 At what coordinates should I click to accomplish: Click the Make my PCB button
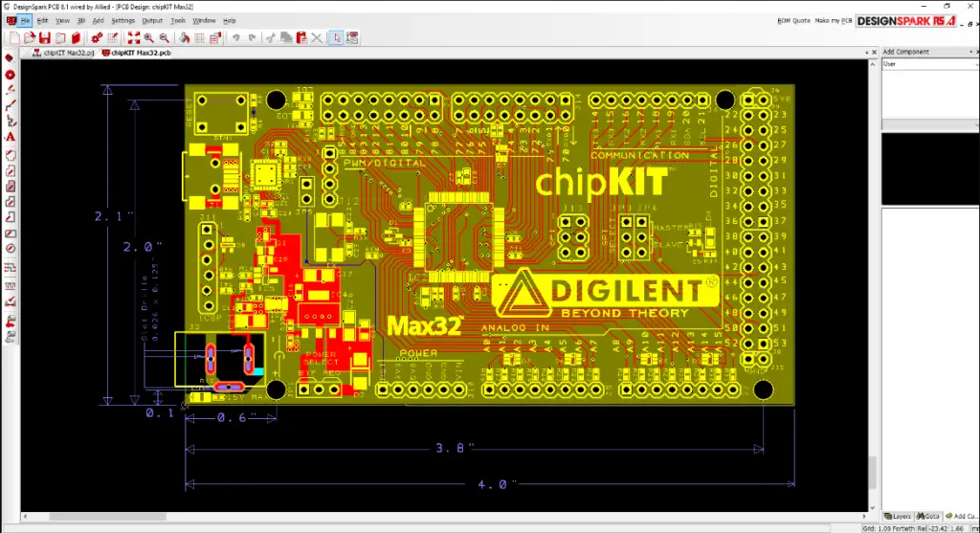coord(834,21)
